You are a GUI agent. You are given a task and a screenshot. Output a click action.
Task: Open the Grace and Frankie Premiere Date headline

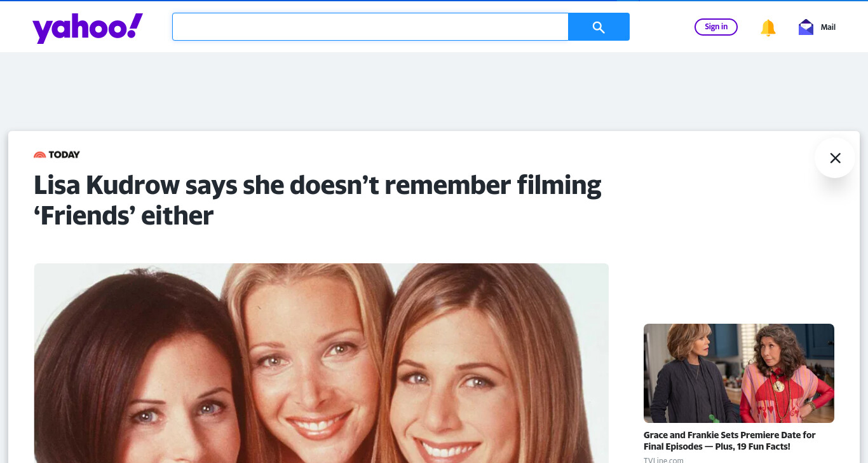[729, 441]
